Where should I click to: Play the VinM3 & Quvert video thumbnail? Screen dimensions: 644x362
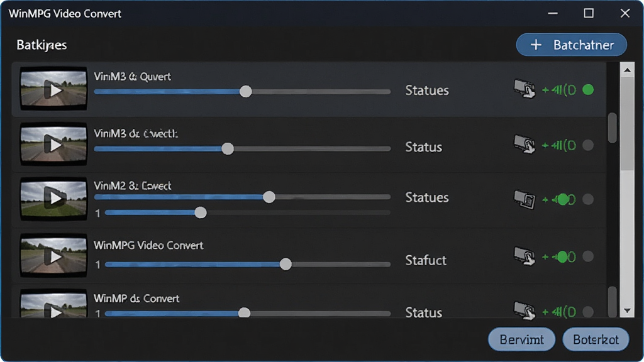[x=54, y=89]
